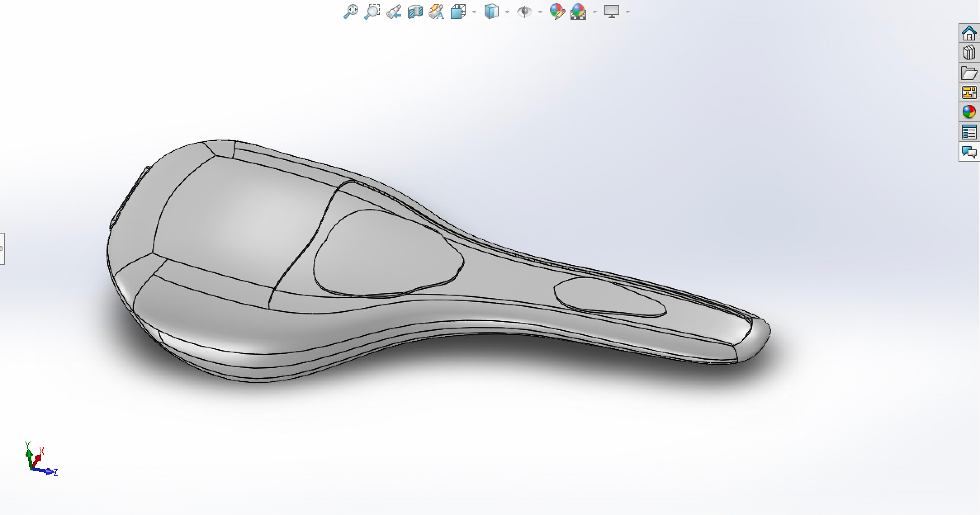This screenshot has height=515, width=980.
Task: Click the saddle model's central triangular face
Action: [x=384, y=256]
